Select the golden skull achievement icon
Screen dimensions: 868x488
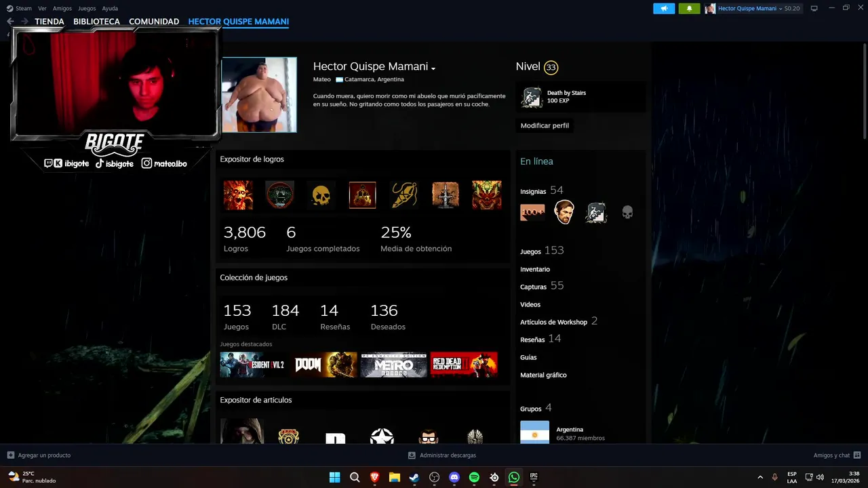pyautogui.click(x=321, y=195)
